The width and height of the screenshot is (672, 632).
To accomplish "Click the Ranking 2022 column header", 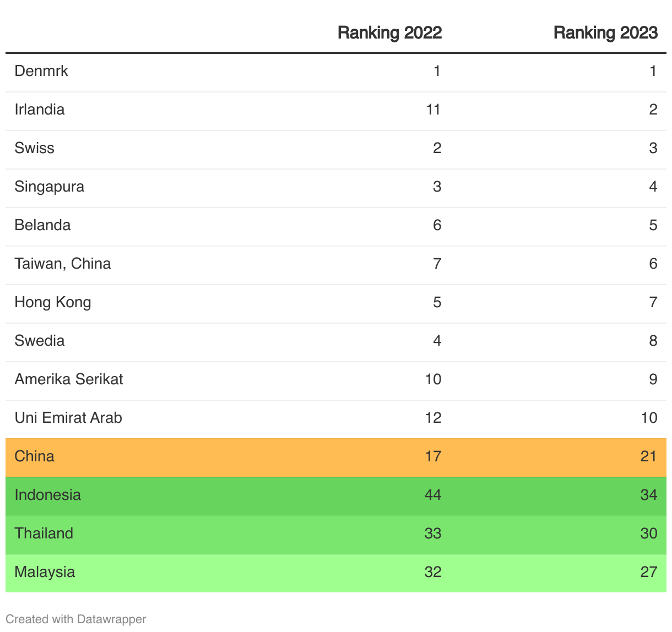I will click(389, 33).
